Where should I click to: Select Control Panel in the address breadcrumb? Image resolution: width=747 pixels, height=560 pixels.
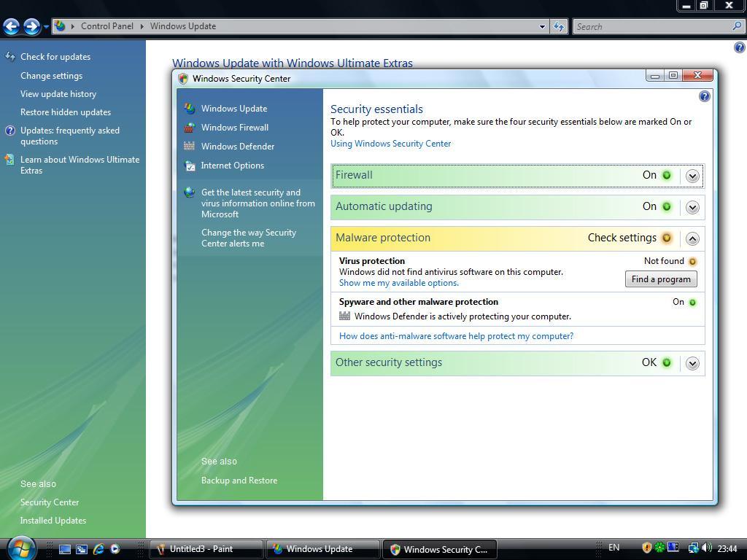click(107, 26)
